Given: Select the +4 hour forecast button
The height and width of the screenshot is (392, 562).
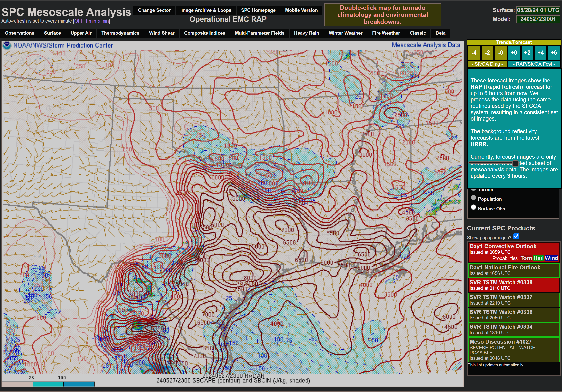Looking at the screenshot, I should pyautogui.click(x=540, y=53).
